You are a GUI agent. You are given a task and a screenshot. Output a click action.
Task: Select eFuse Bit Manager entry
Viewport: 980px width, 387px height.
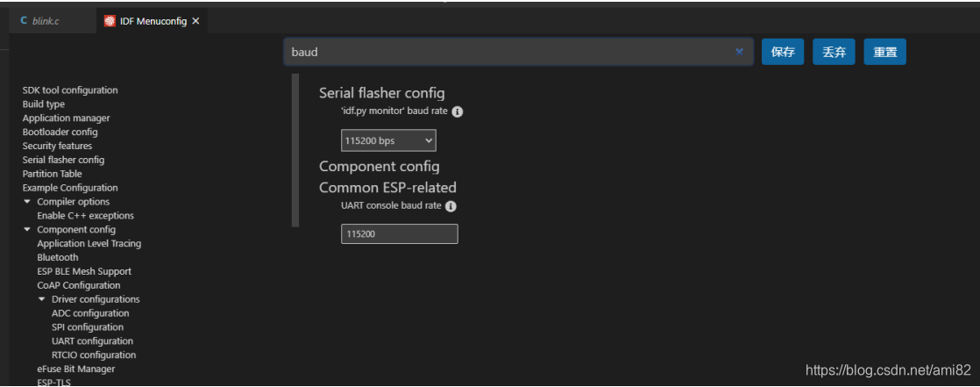coord(76,369)
